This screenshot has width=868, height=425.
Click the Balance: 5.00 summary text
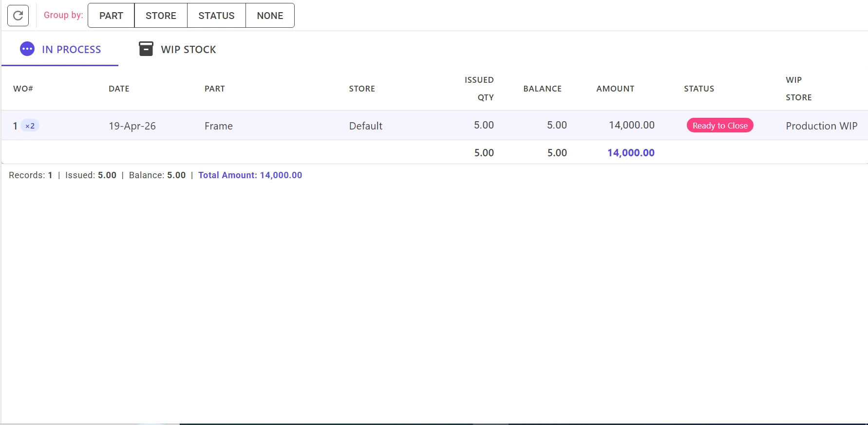coord(157,175)
